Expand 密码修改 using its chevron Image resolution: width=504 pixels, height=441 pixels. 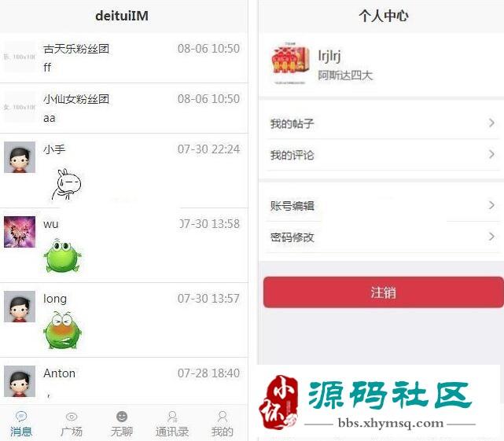tap(491, 237)
